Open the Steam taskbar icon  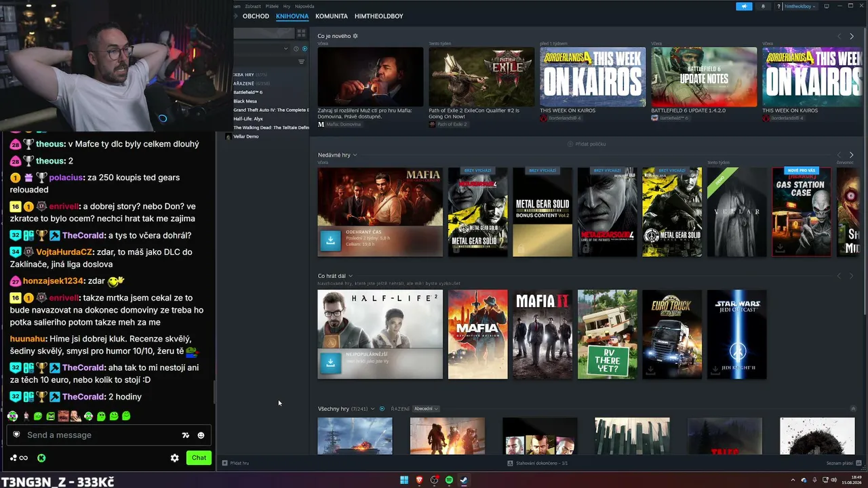pyautogui.click(x=465, y=480)
